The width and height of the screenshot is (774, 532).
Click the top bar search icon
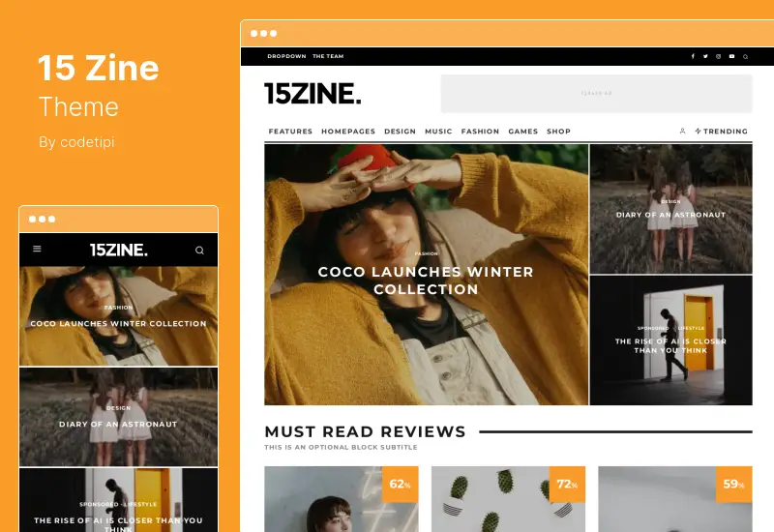point(745,57)
